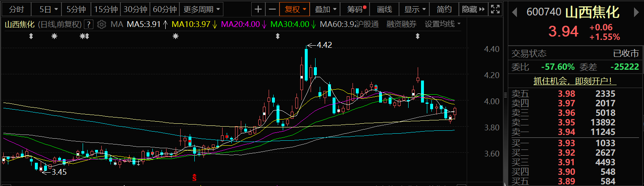The height and width of the screenshot is (186, 644).
Task: Click the plus zoom-in chart button
Action: (x=258, y=9)
